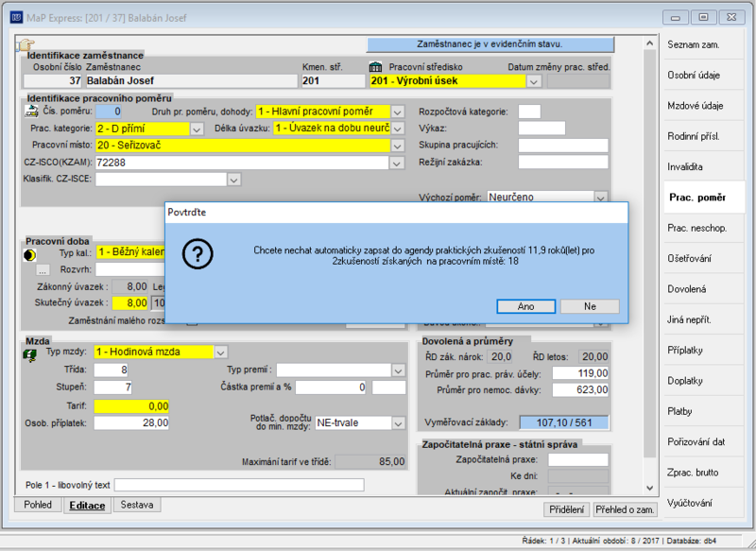Click the building icon beside Pracovní středisko
Screen dimensions: 756x551
click(x=375, y=66)
